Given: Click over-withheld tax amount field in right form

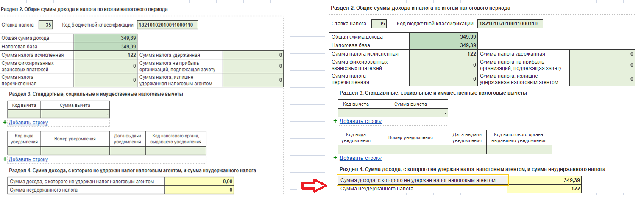Looking at the screenshot, I should click(602, 79).
